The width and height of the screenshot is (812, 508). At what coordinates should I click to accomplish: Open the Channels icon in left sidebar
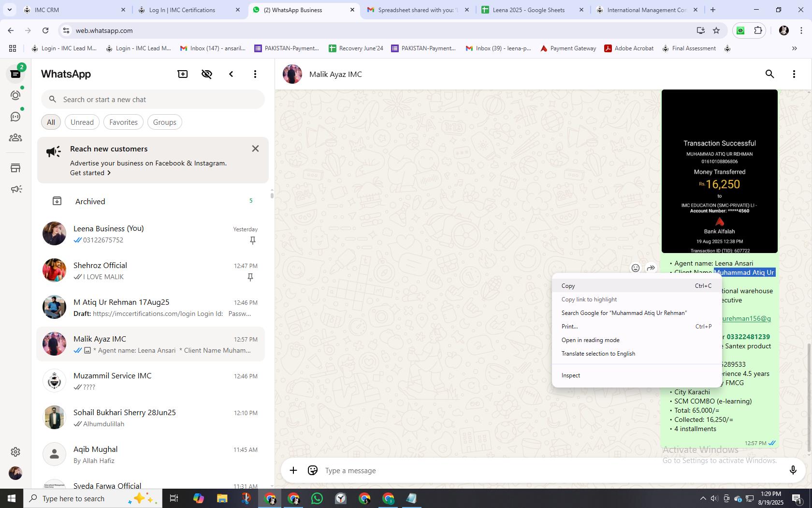click(x=15, y=117)
